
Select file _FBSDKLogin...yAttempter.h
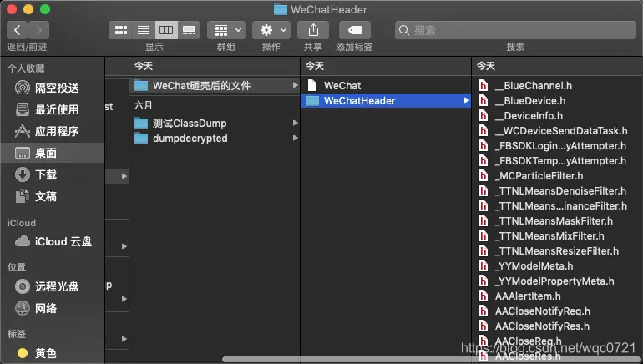(560, 146)
